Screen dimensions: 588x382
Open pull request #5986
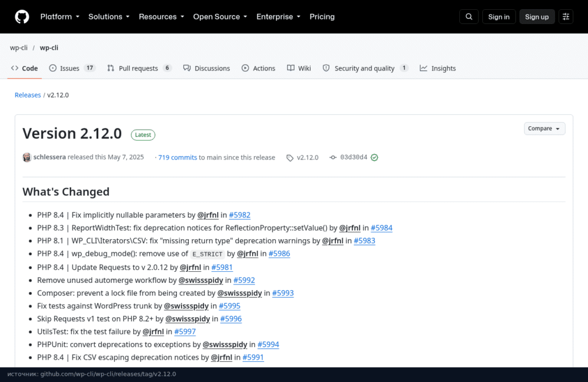280,254
